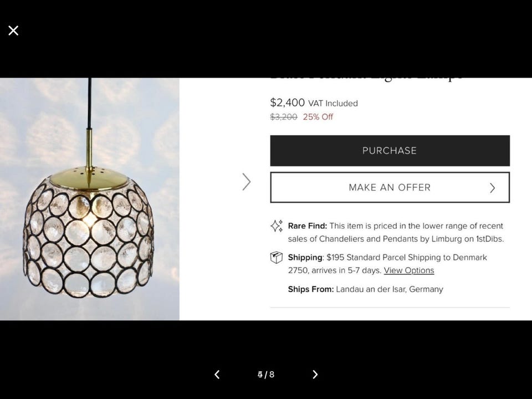The image size is (532, 399).
Task: Click the Rare Find sparkle icon
Action: (276, 226)
